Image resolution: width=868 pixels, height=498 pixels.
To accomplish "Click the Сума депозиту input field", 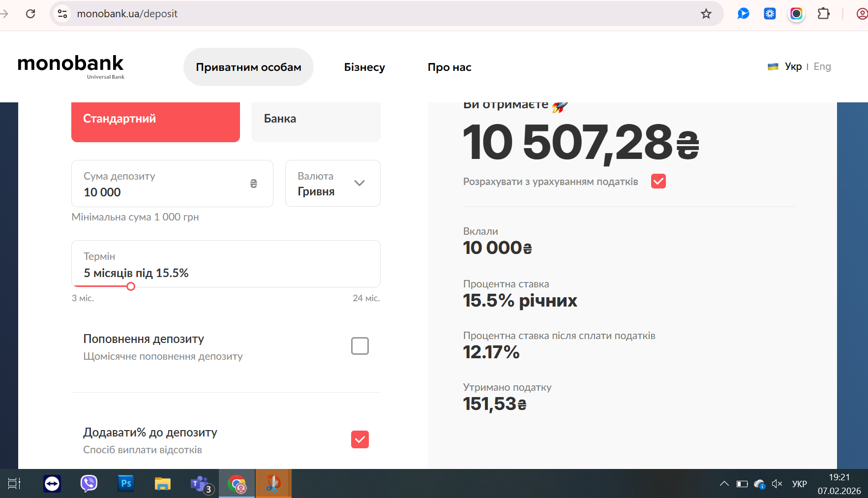I will coord(172,184).
